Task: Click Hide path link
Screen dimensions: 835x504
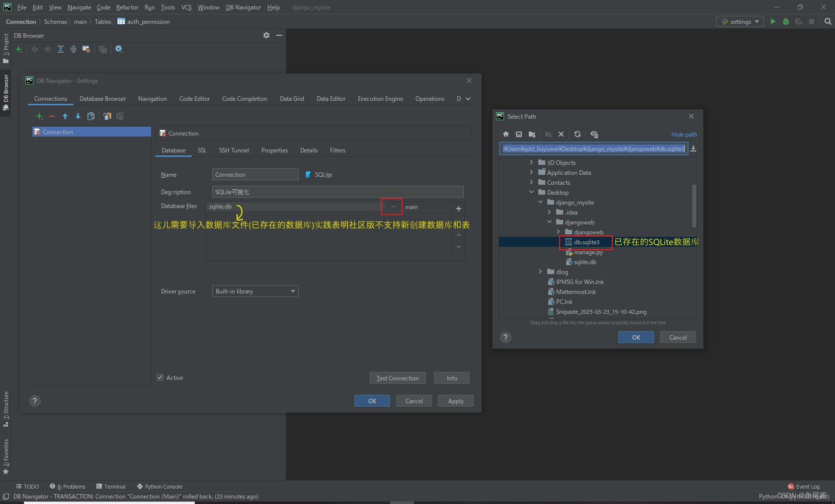Action: click(684, 135)
